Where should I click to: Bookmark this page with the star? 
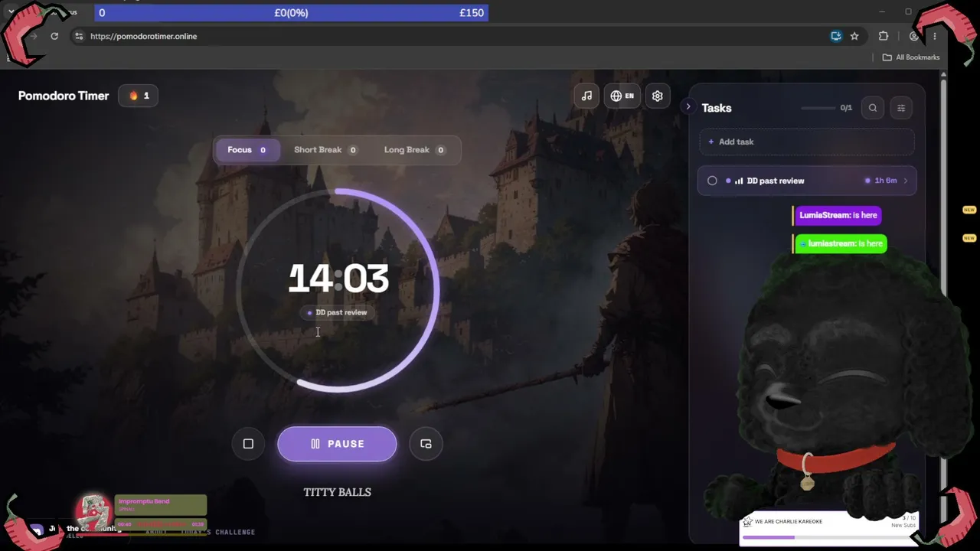click(x=854, y=36)
